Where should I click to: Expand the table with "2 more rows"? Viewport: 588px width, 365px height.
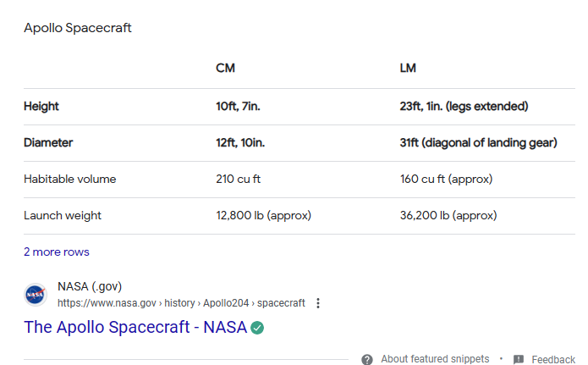(57, 252)
